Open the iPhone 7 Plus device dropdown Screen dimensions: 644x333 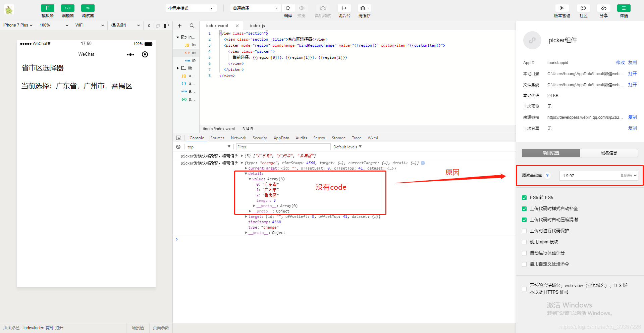point(18,25)
